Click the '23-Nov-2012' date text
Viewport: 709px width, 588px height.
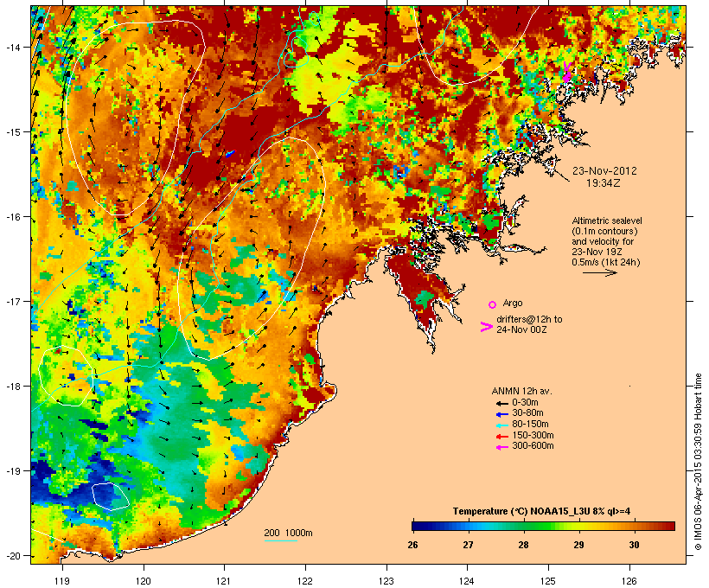coord(604,171)
